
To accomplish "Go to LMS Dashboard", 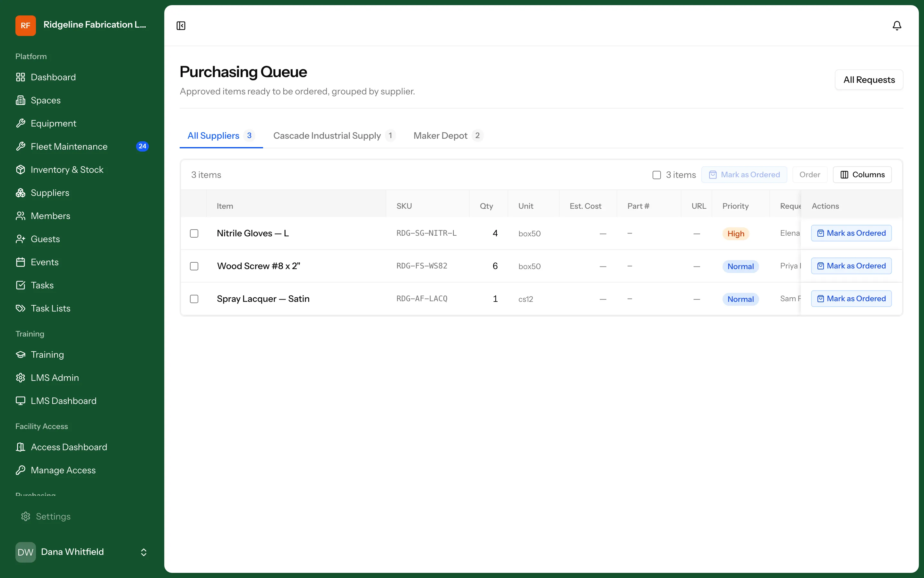I will (x=82, y=401).
